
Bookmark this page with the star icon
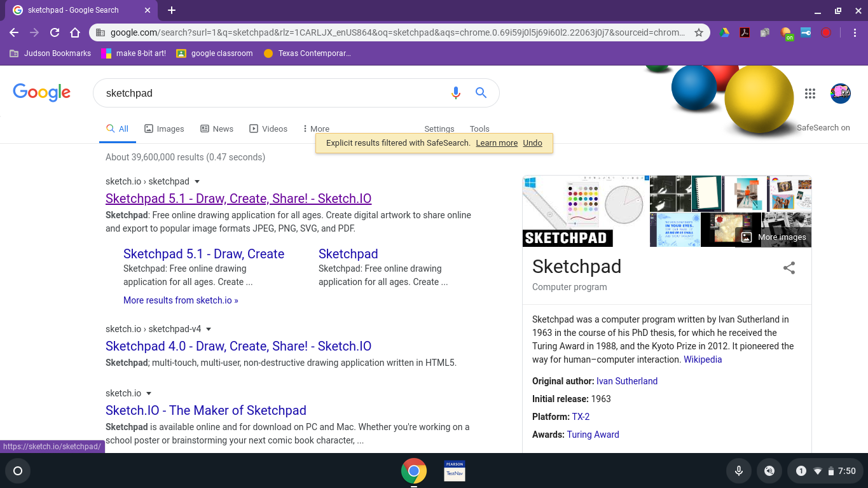coord(699,32)
